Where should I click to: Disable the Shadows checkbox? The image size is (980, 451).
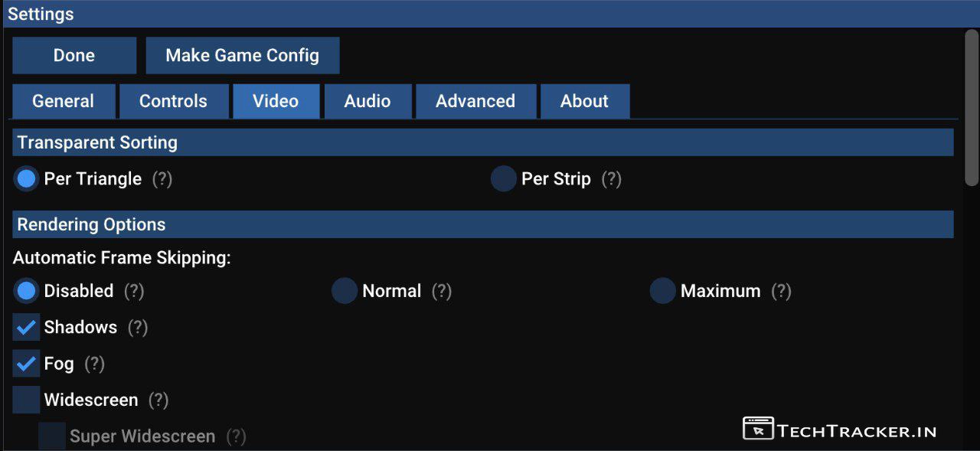[x=26, y=328]
